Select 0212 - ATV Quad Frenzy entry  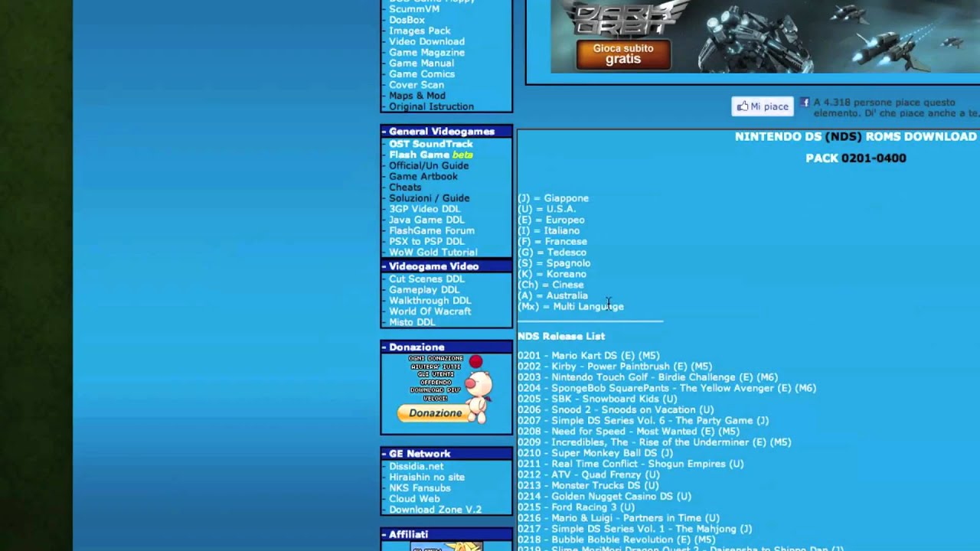(x=589, y=474)
